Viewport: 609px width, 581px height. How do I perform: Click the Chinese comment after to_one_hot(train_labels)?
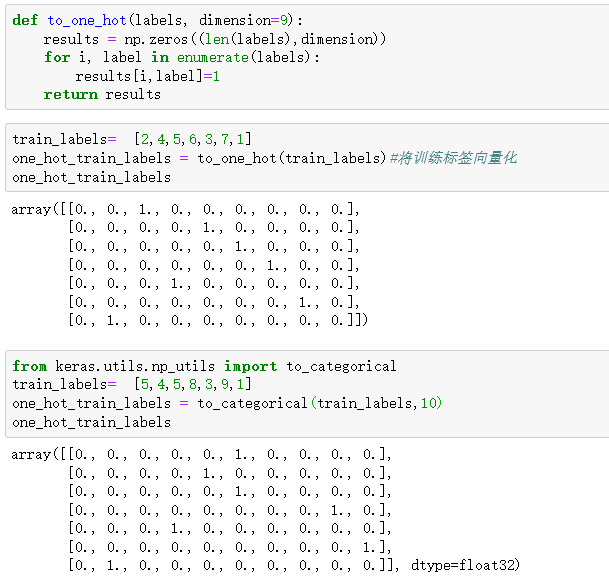[453, 158]
